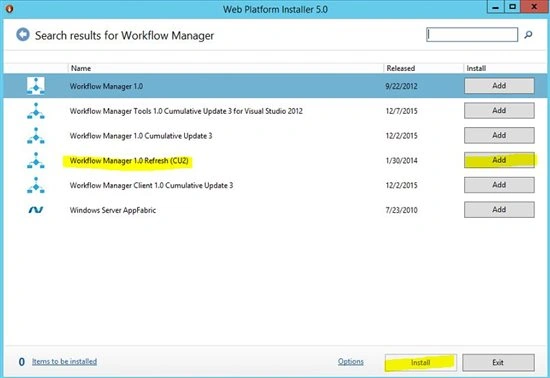
Task: Click the Web Platform Installer title bar icon
Action: (9, 9)
